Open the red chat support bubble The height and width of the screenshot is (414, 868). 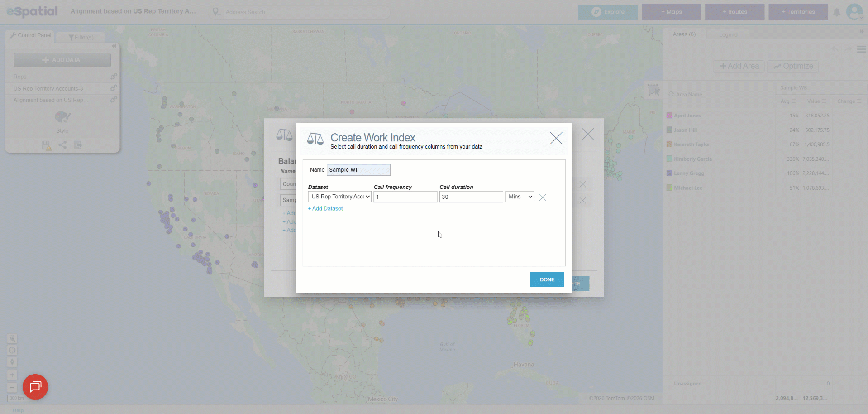tap(35, 387)
